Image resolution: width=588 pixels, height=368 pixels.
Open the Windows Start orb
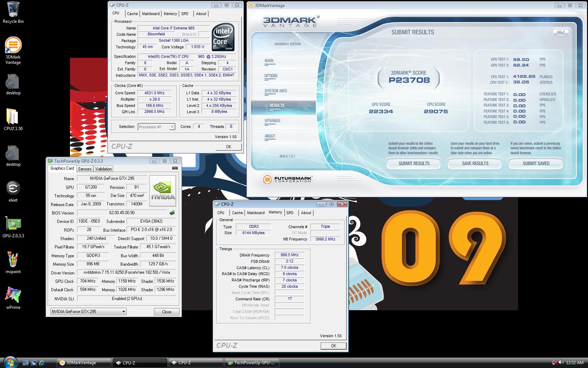(x=10, y=362)
